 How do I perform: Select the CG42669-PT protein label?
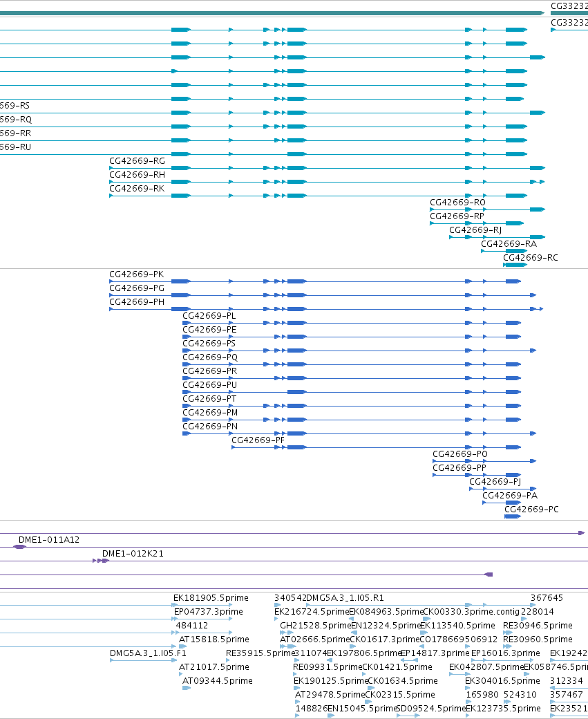[209, 398]
